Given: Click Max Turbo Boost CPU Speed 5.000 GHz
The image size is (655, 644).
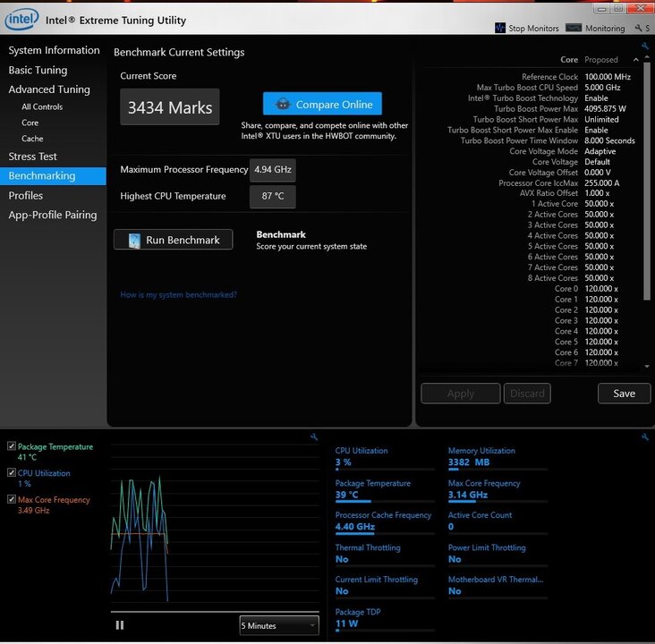Looking at the screenshot, I should click(602, 88).
